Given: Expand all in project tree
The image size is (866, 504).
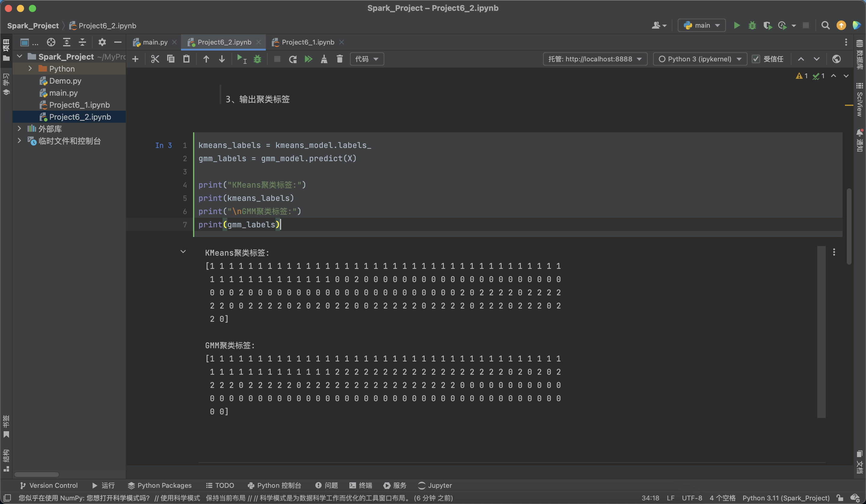Looking at the screenshot, I should pyautogui.click(x=67, y=42).
